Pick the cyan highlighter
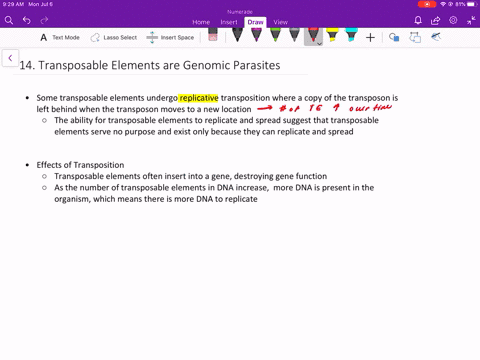 coord(351,35)
